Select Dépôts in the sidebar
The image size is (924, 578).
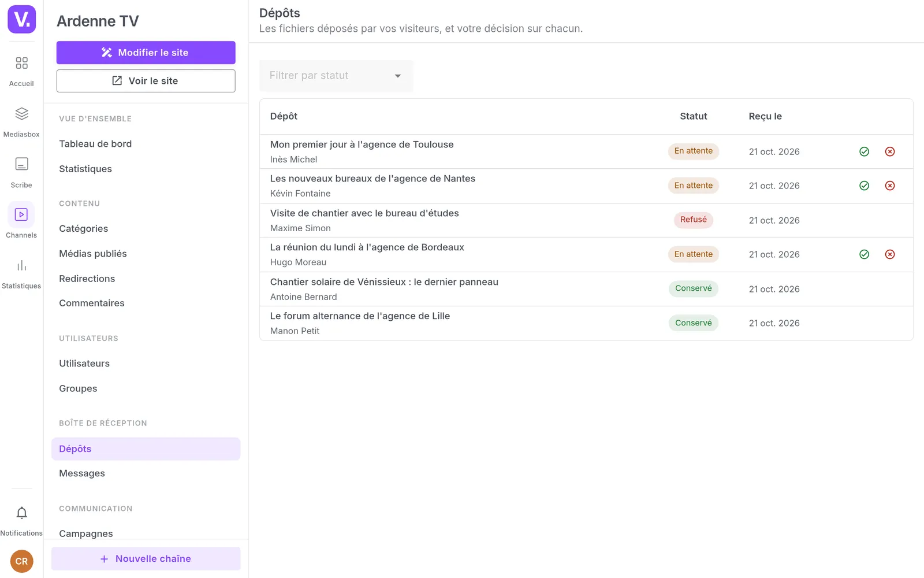[146, 449]
